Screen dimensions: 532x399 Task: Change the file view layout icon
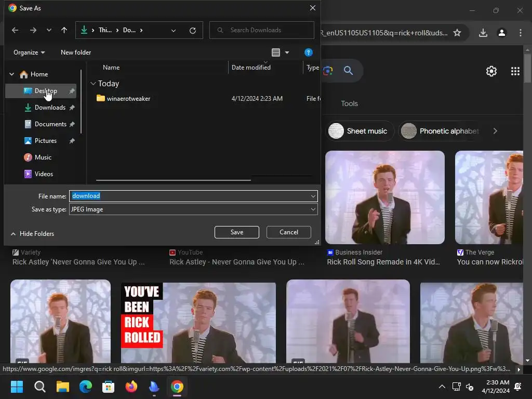coord(276,52)
